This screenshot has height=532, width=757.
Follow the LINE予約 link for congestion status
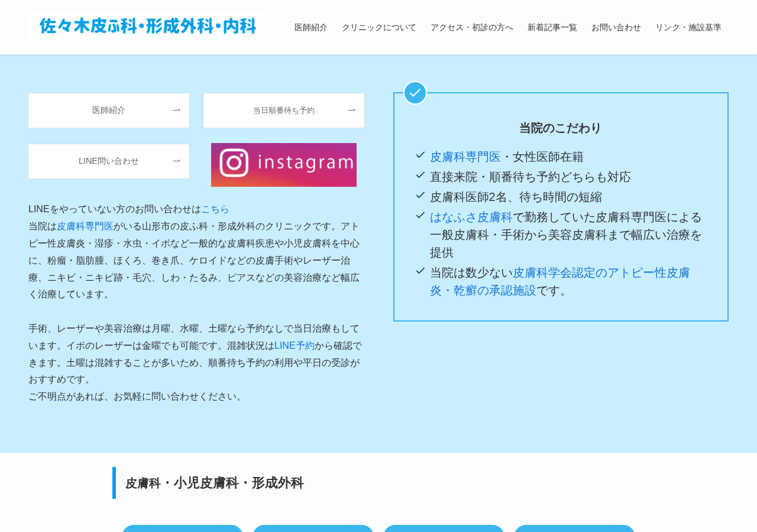pos(295,346)
